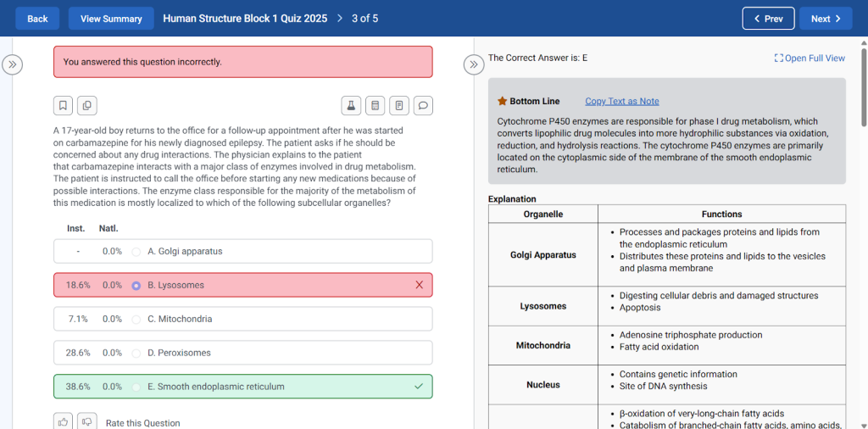Click Copy Text as Note link
Viewport: 868px width, 429px height.
[621, 102]
